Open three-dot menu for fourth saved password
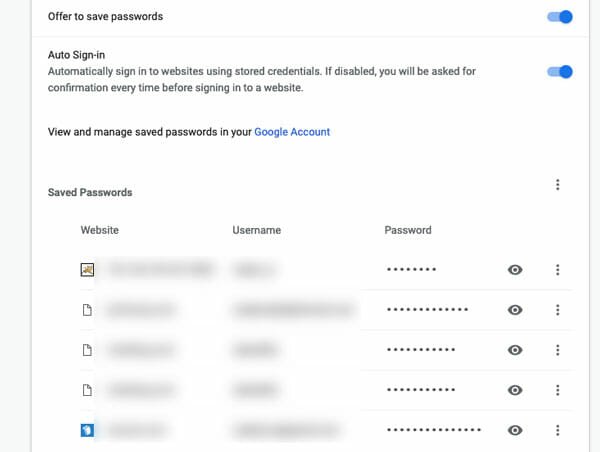The height and width of the screenshot is (452, 600). click(x=557, y=390)
